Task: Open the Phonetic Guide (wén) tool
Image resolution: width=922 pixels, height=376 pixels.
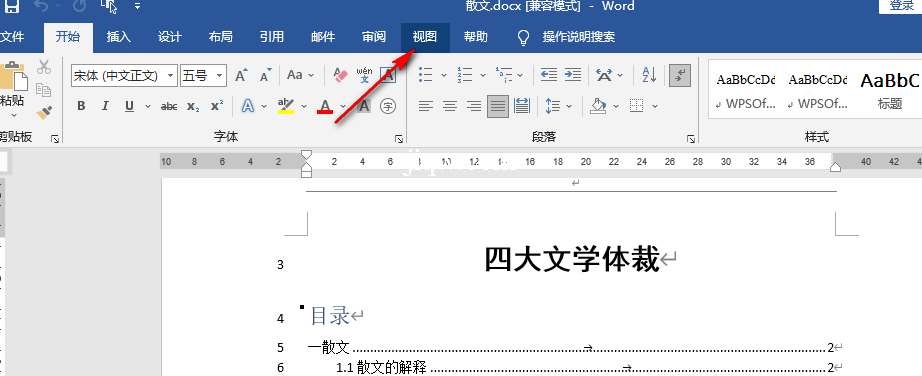Action: (x=365, y=75)
